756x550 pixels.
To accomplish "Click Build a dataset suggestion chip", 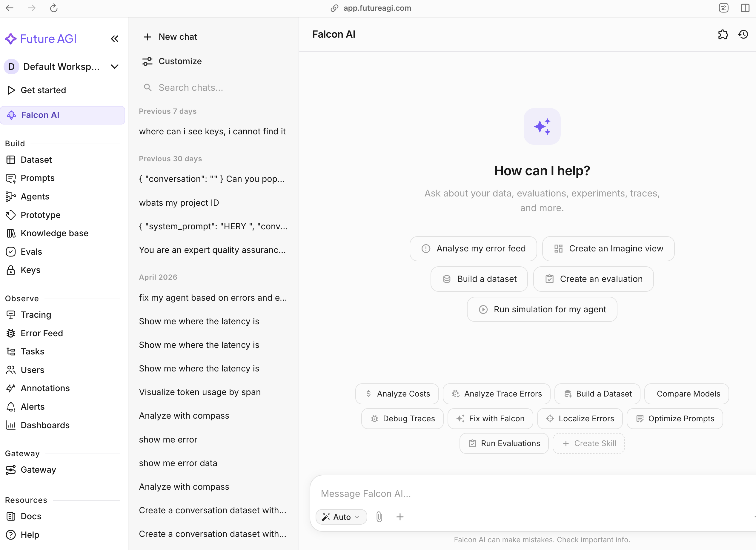I will [x=479, y=279].
